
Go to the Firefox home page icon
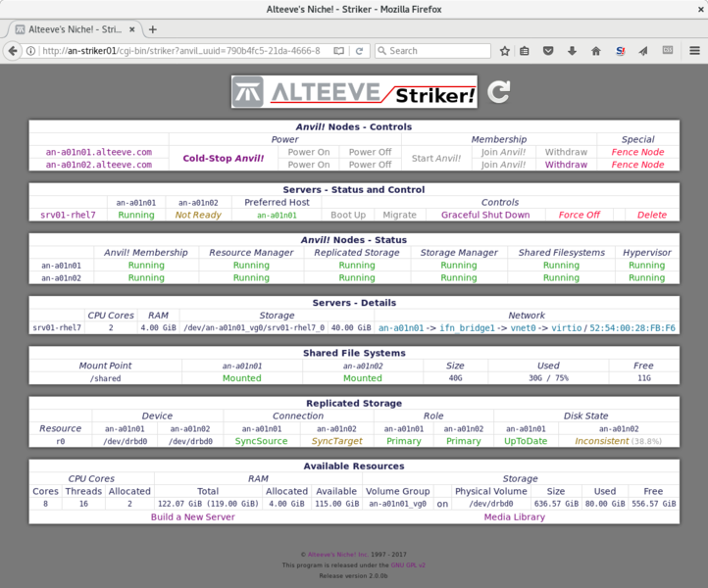[x=595, y=51]
